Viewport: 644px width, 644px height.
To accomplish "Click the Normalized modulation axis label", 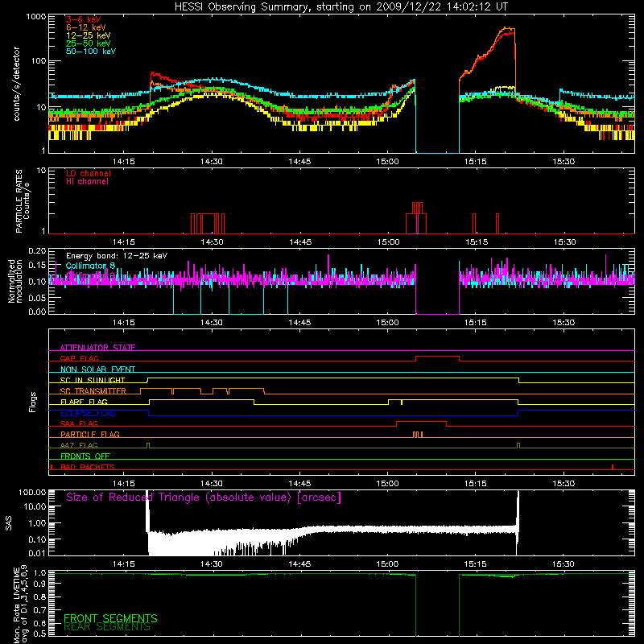I will coord(15,281).
